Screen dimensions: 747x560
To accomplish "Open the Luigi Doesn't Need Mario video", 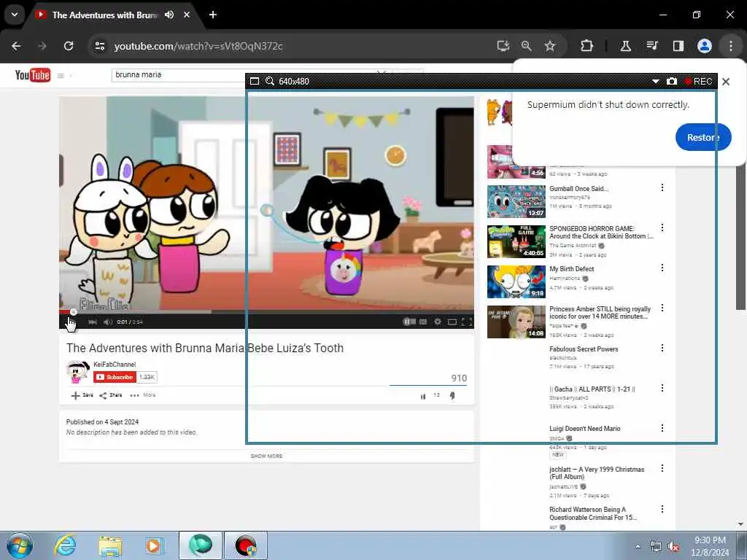I will tap(584, 429).
